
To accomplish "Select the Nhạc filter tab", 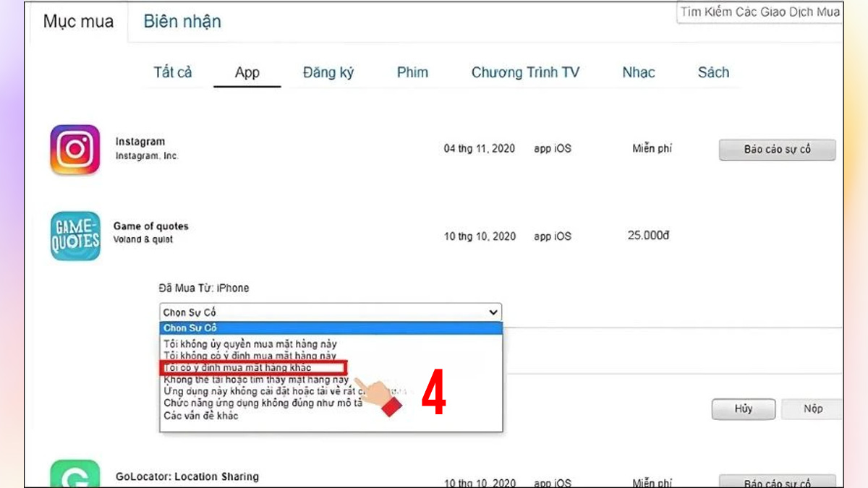I will pyautogui.click(x=639, y=72).
